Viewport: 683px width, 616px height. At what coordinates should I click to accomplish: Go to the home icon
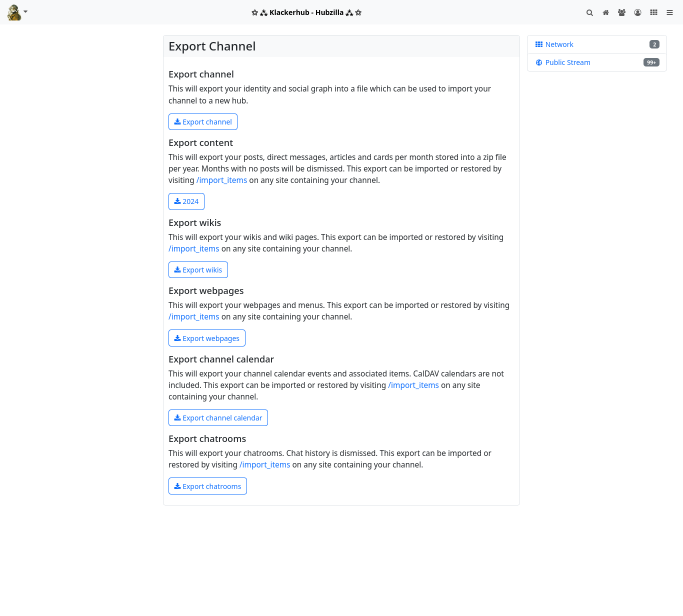coord(605,12)
